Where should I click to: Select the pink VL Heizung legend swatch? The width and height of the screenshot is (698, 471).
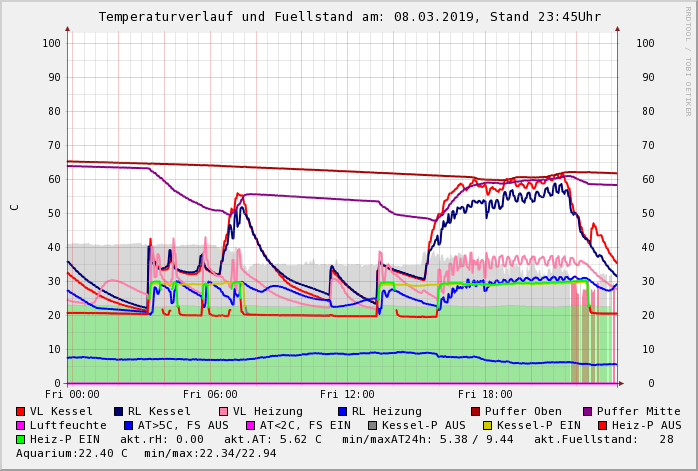coord(223,411)
